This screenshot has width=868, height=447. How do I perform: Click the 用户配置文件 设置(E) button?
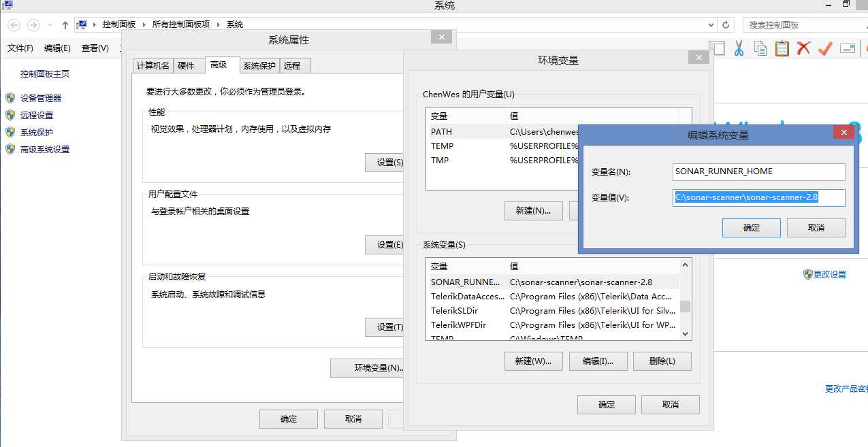tap(385, 244)
